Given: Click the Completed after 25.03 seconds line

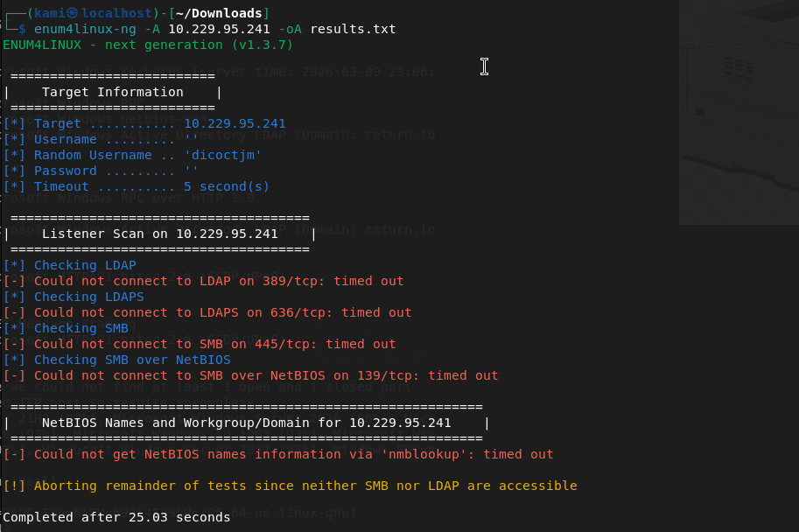Looking at the screenshot, I should coord(116,517).
